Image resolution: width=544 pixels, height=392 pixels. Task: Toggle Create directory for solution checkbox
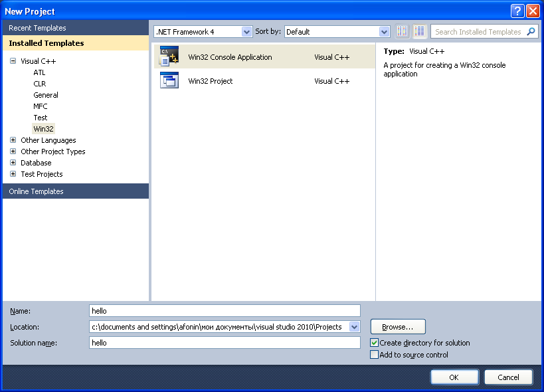[x=374, y=343]
